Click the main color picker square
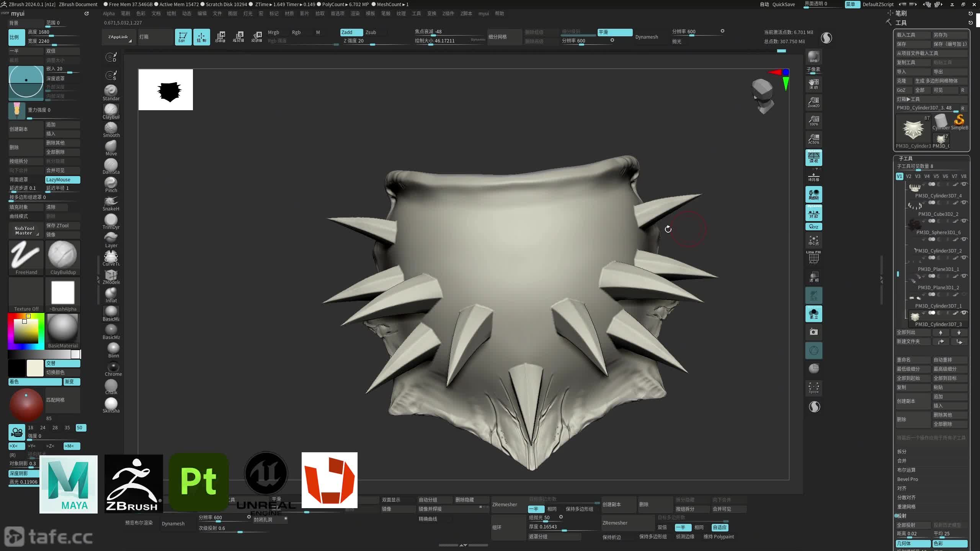 click(26, 331)
